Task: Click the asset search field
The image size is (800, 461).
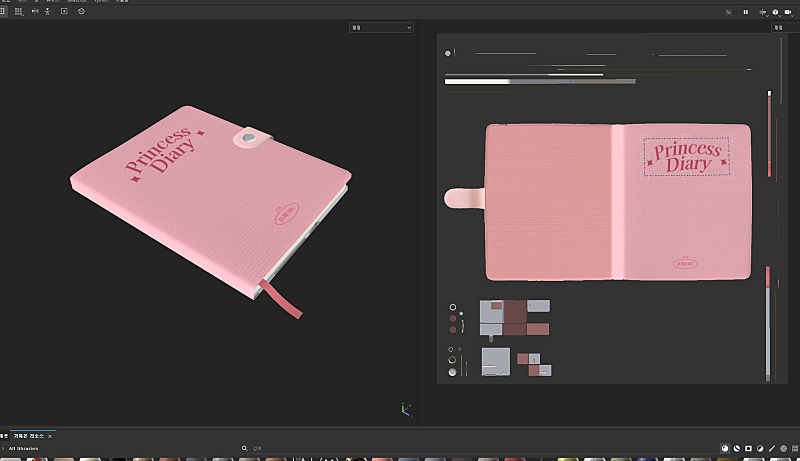Action: tap(262, 449)
